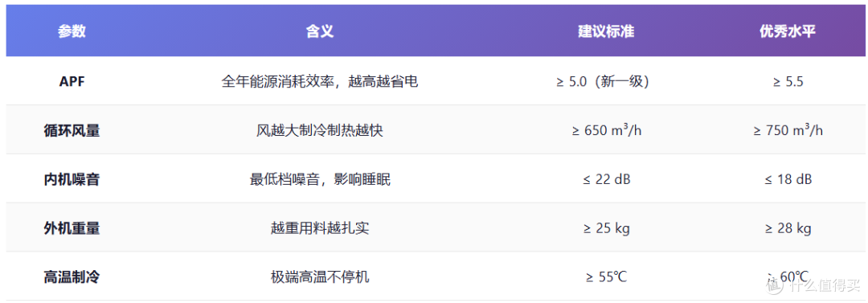Select the ≥ 5.5 cell
Image resolution: width=868 pixels, height=303 pixels.
click(x=788, y=81)
